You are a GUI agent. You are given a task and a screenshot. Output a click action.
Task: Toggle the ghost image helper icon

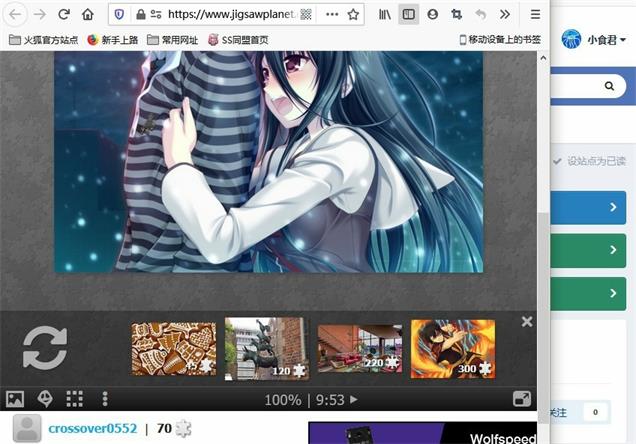(x=45, y=399)
